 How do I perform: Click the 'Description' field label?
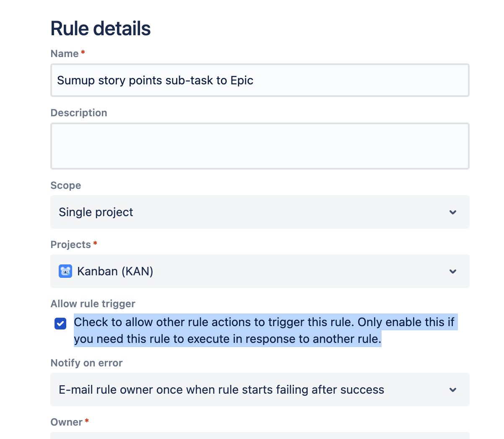coord(79,113)
